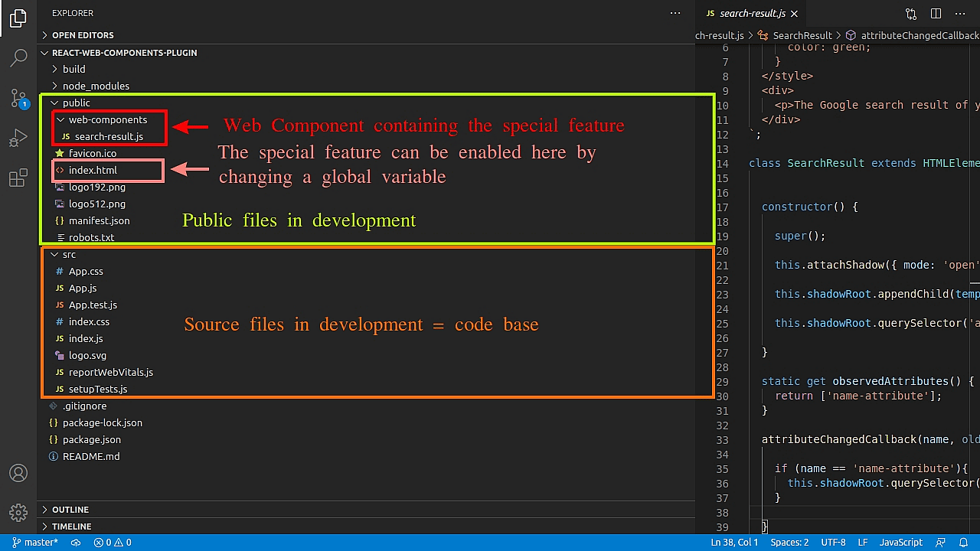Open the Accounts menu icon

[18, 473]
